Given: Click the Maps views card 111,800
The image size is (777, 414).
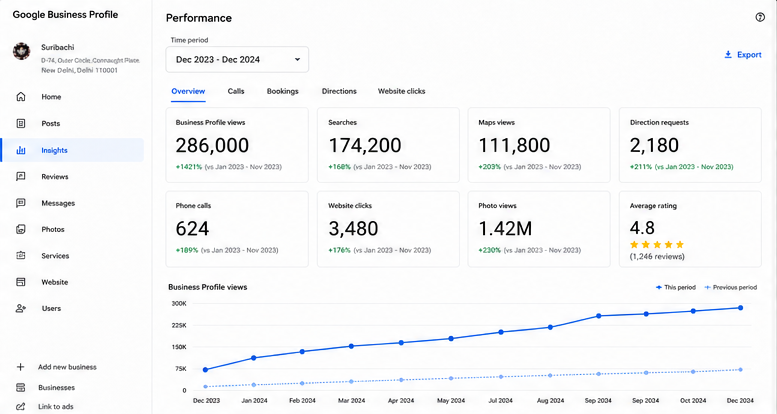Looking at the screenshot, I should [x=539, y=145].
